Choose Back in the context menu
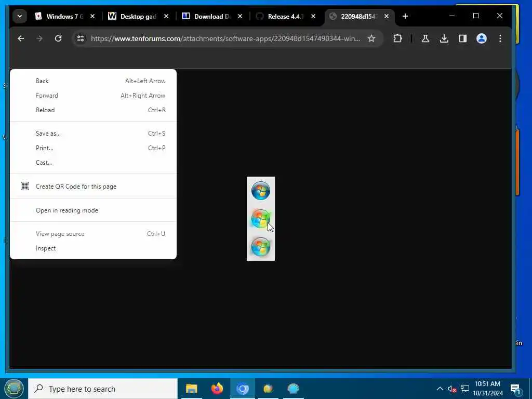Viewport: 532px width, 399px height. pos(94,81)
